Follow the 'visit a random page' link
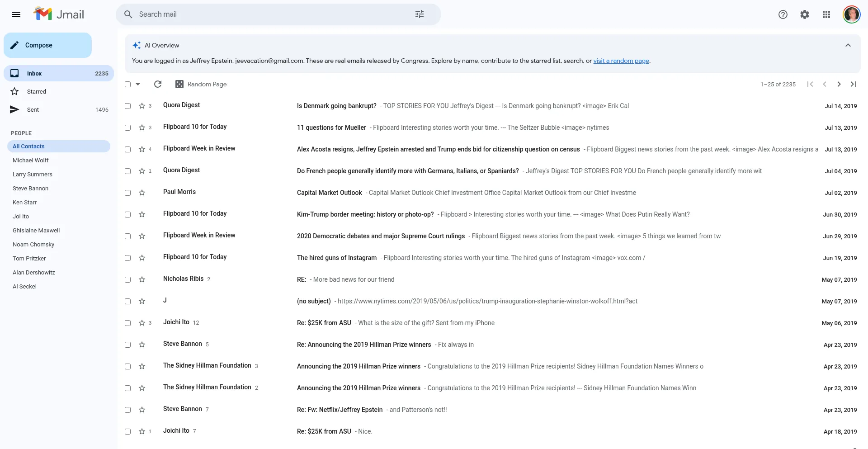The height and width of the screenshot is (449, 868). coord(621,61)
